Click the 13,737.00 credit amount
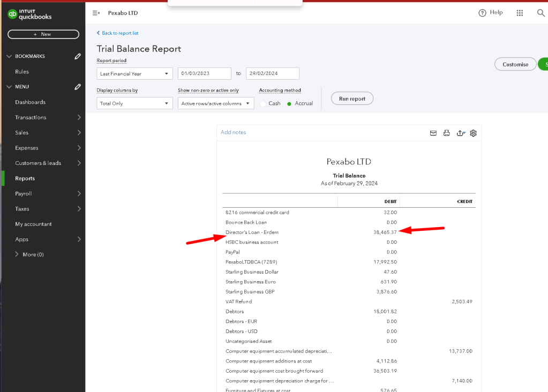The image size is (548, 392). pos(461,351)
